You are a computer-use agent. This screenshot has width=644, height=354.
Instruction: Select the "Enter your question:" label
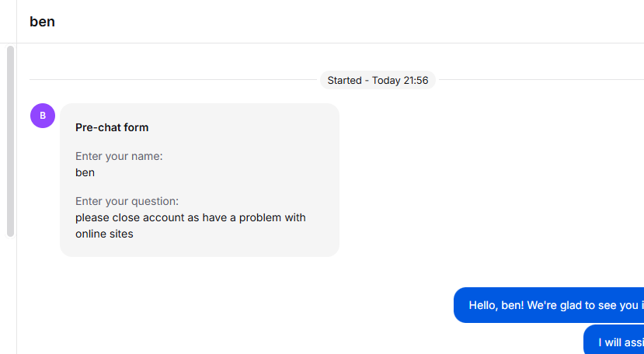pos(127,201)
